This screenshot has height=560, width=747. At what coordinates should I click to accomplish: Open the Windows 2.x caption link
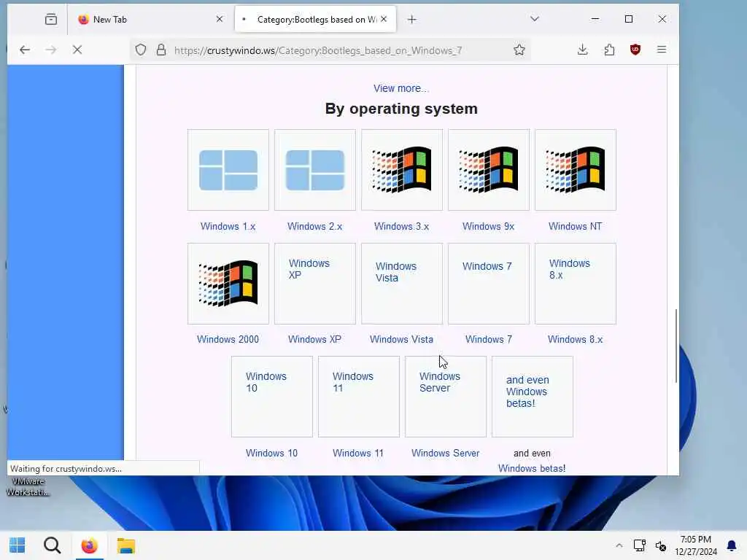[315, 226]
